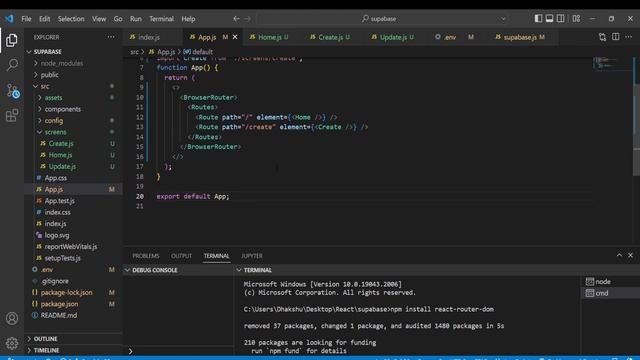Toggle primary side bar layout icon
Screen dimensions: 640x360
(538, 18)
